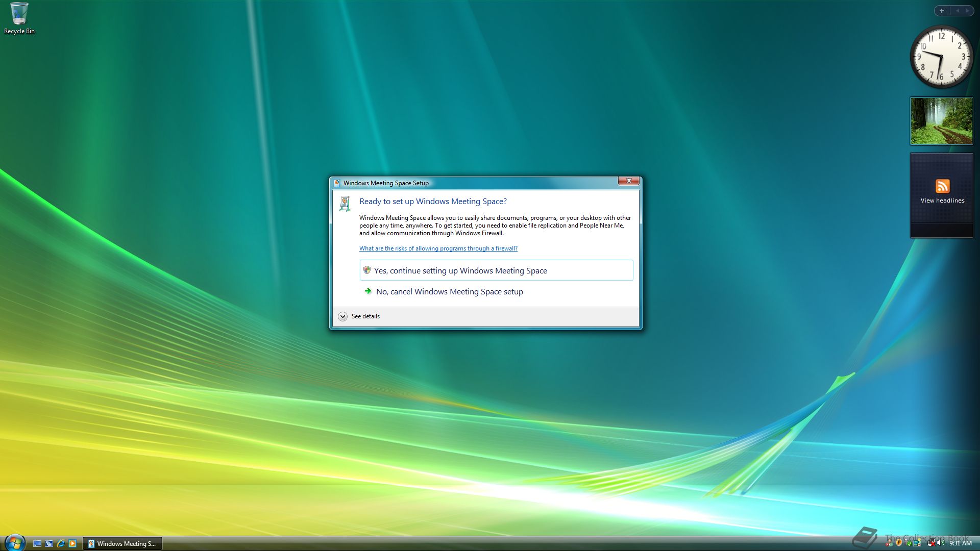Open the Recycle Bin desktop icon
This screenshot has width=980, height=551.
[x=19, y=18]
